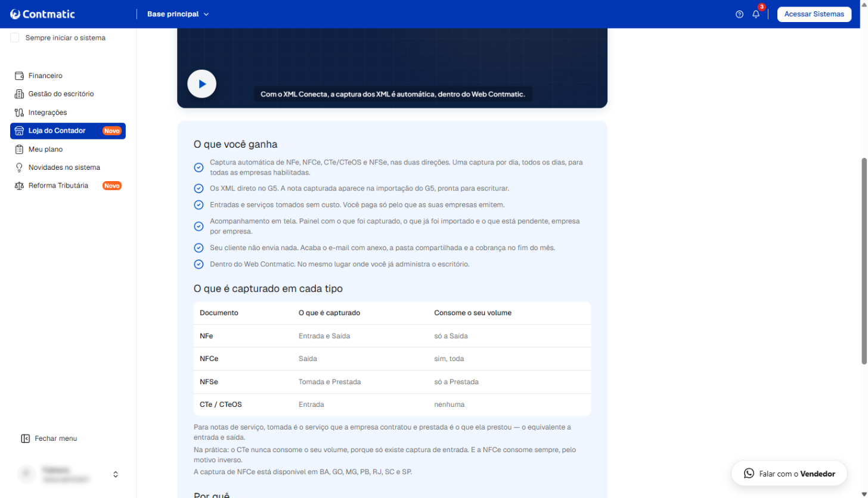The height and width of the screenshot is (498, 868).
Task: Click the blurred user avatar in sidebar
Action: click(26, 474)
